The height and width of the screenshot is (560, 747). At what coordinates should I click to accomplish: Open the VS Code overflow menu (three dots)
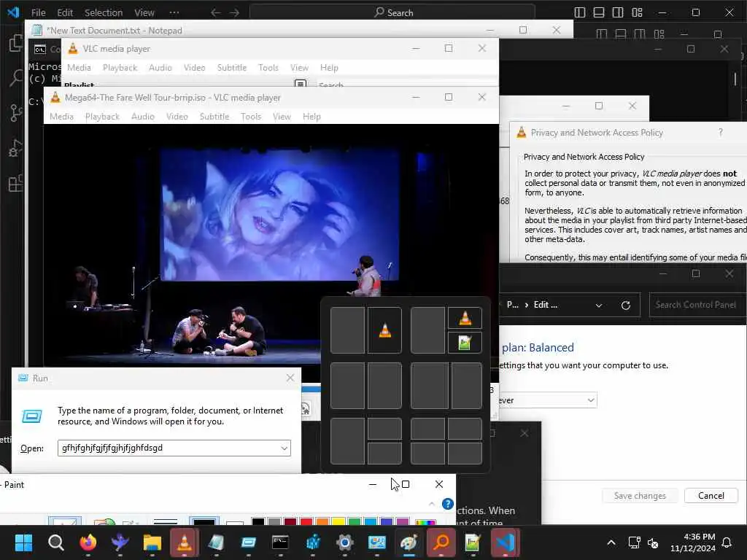174,12
